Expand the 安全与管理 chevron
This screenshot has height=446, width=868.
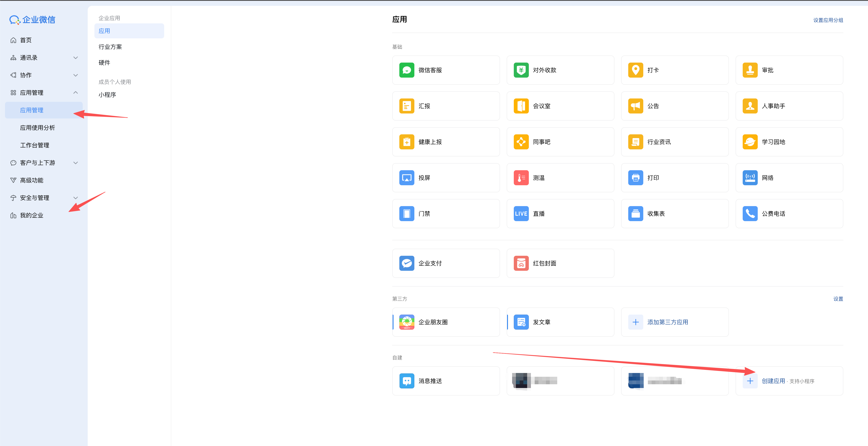point(75,198)
